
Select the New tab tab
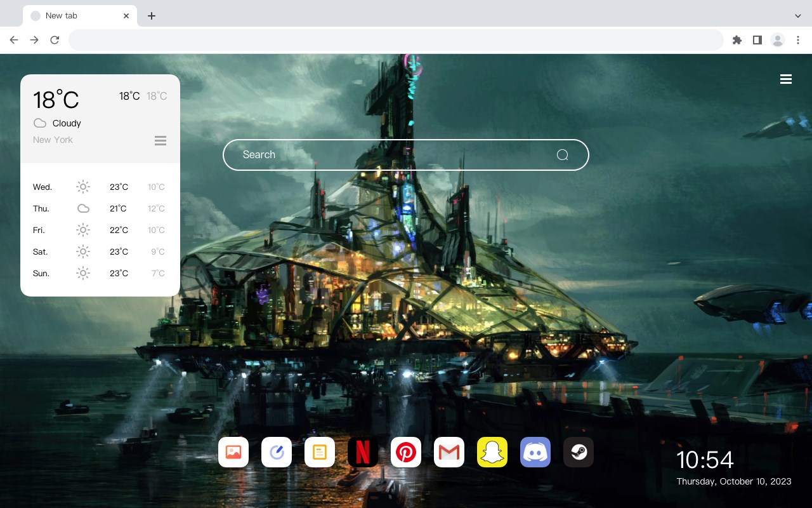pyautogui.click(x=80, y=15)
